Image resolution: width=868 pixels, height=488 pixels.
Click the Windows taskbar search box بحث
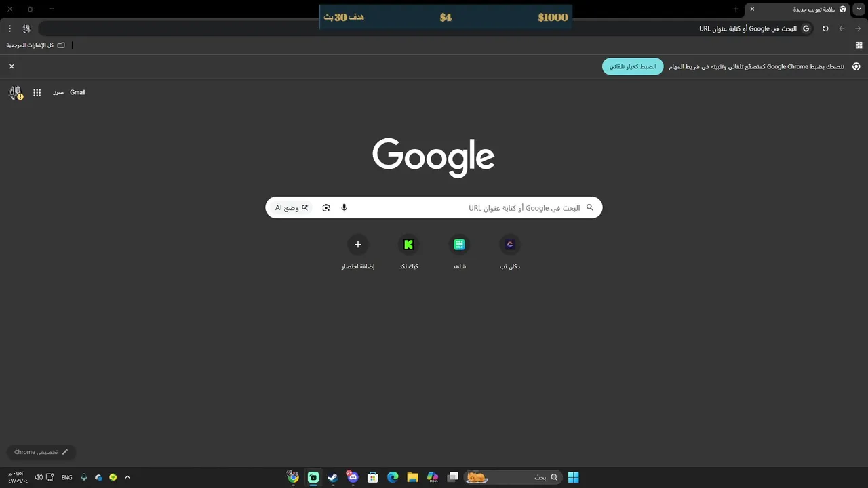[513, 477]
